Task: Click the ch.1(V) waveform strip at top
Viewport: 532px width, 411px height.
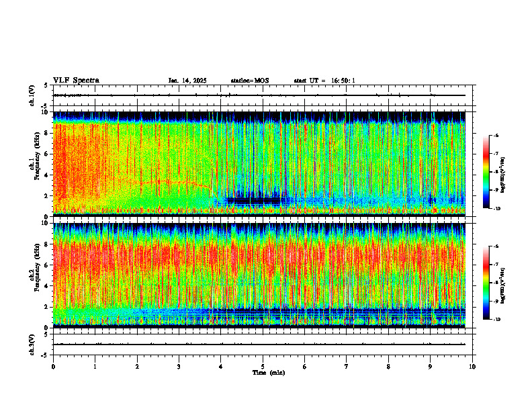Action: [x=263, y=95]
